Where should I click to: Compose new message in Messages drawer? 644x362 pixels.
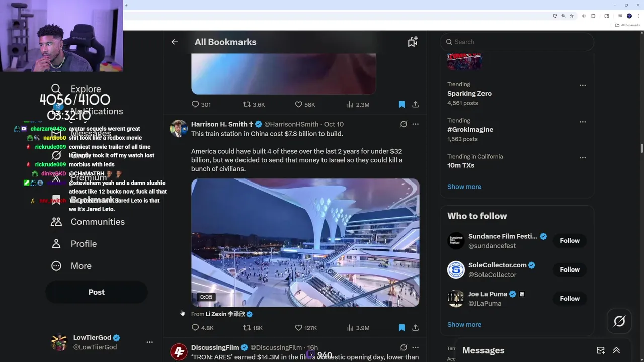point(601,350)
